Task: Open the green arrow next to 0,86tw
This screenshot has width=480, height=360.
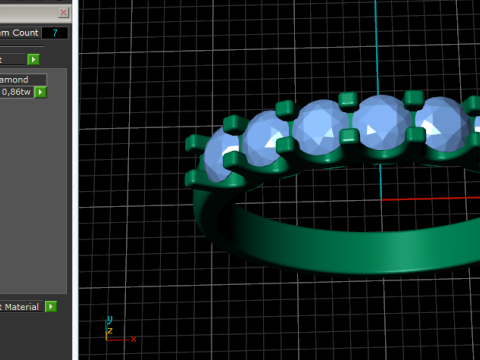Action: coord(40,92)
